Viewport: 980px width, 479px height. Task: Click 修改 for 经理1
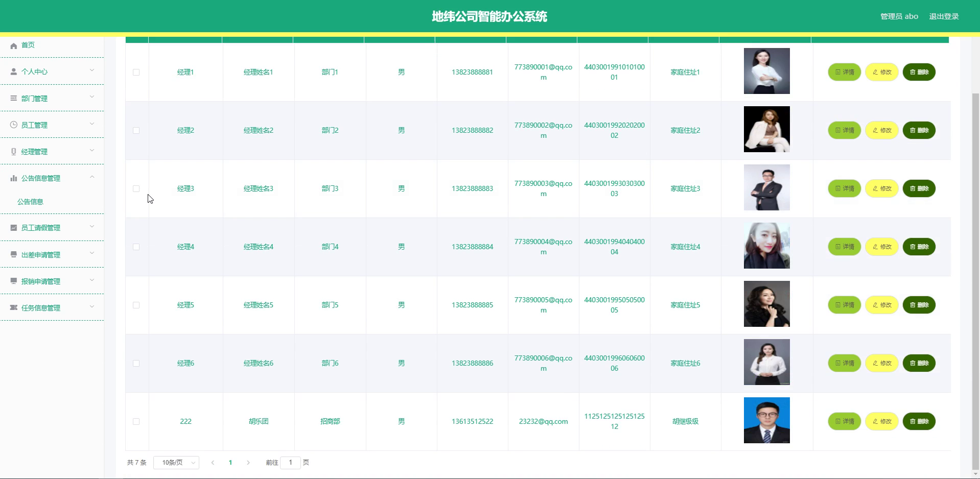[882, 72]
